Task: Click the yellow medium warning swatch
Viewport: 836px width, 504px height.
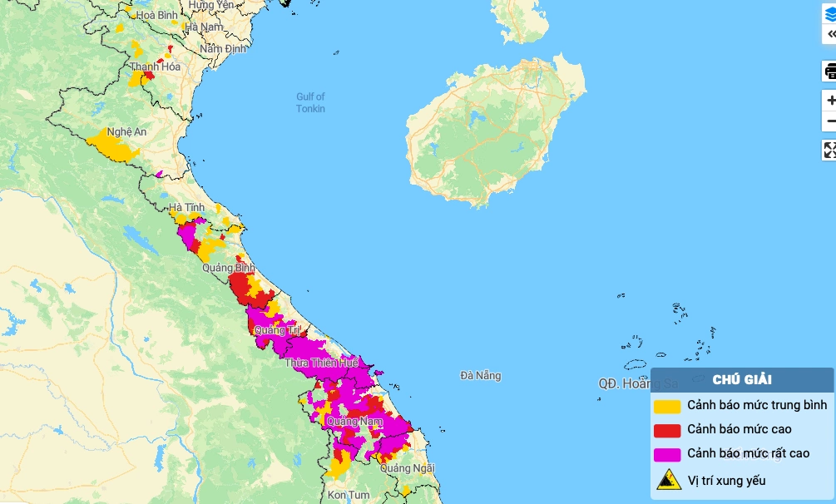Action: click(x=667, y=406)
